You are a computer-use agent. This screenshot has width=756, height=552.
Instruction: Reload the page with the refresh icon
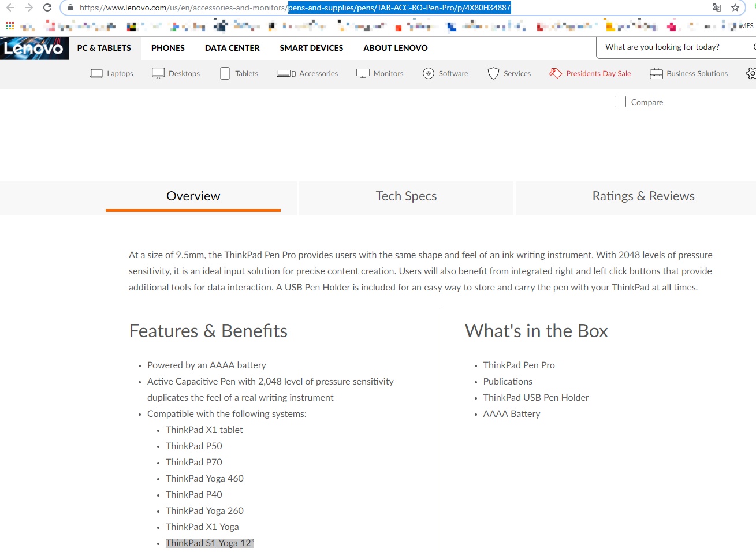(47, 8)
